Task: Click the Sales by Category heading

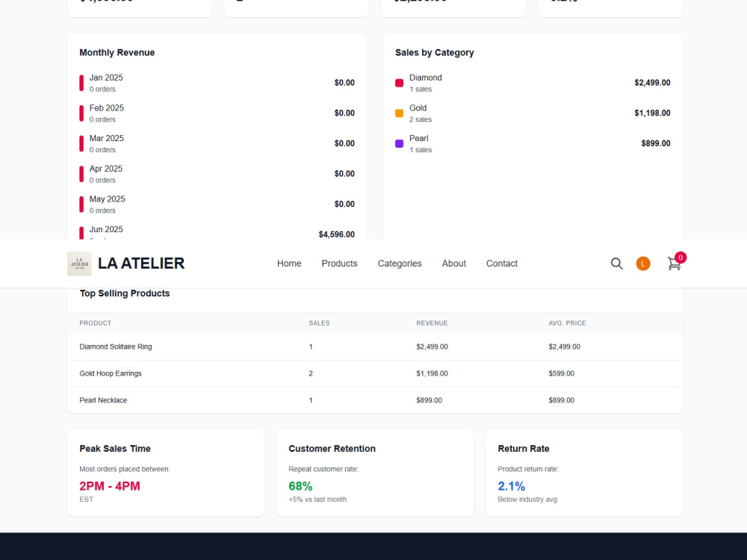Action: pos(435,52)
